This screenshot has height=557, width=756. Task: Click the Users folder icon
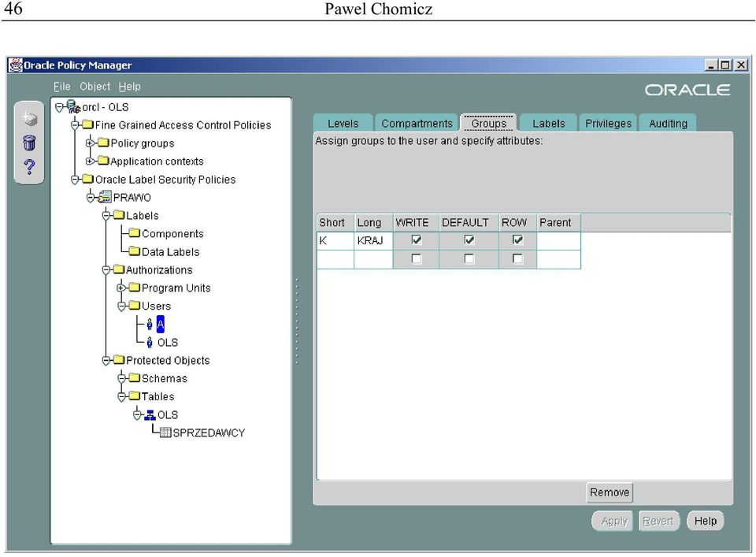[135, 306]
